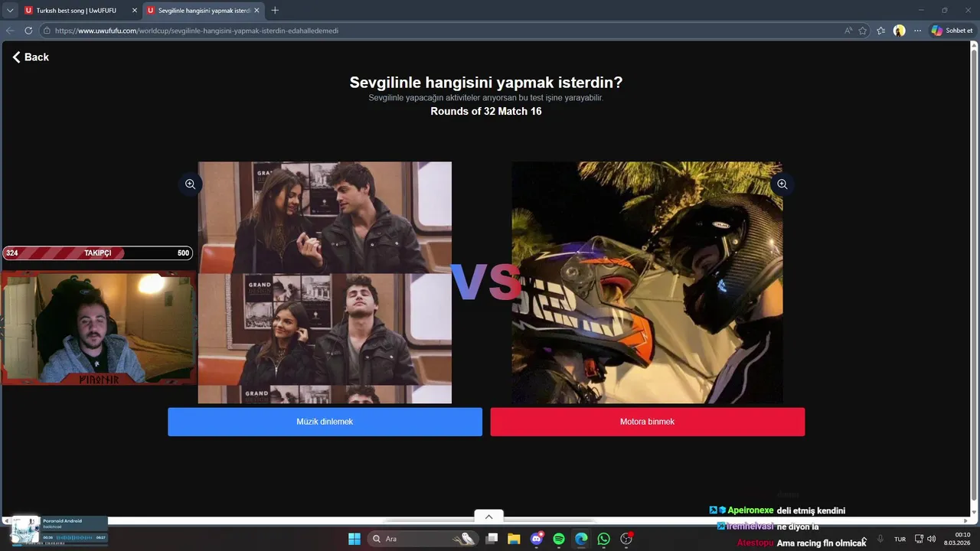Activate read aloud icon in address bar
980x551 pixels.
pyautogui.click(x=848, y=31)
